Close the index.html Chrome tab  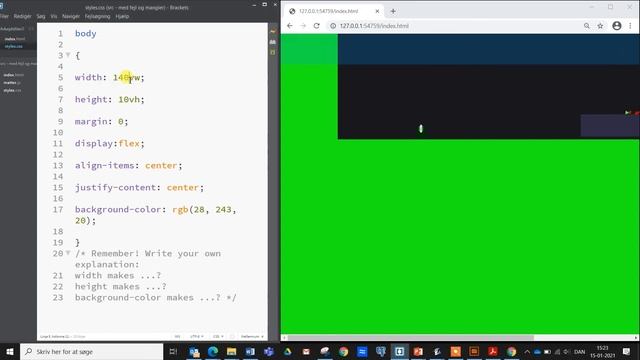pyautogui.click(x=377, y=11)
